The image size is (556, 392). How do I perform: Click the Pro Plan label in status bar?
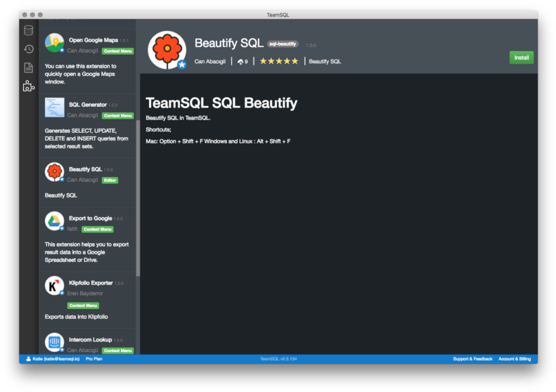pos(94,359)
